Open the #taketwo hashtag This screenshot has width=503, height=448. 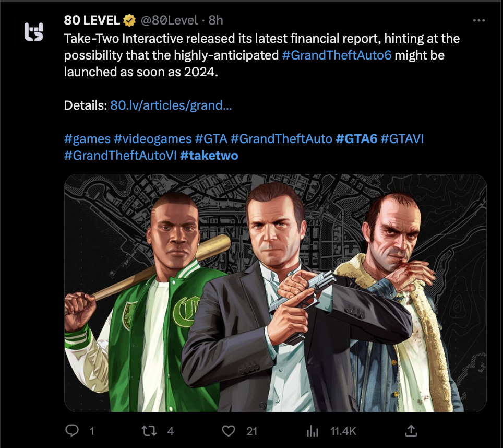[x=209, y=156]
